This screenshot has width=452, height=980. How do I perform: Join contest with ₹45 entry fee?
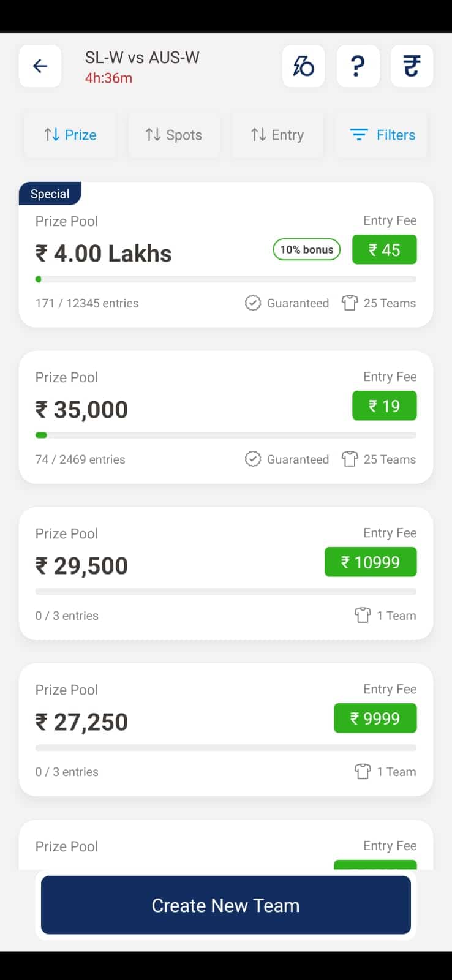click(x=384, y=250)
